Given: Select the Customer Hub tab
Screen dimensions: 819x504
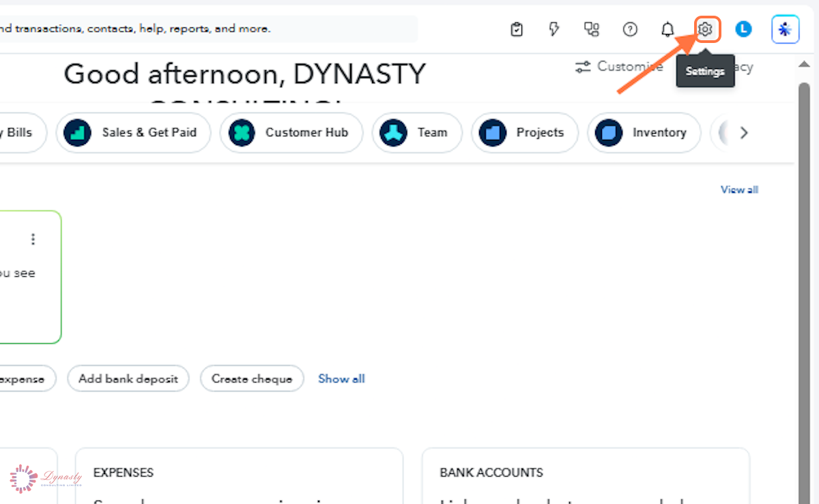Looking at the screenshot, I should 291,132.
